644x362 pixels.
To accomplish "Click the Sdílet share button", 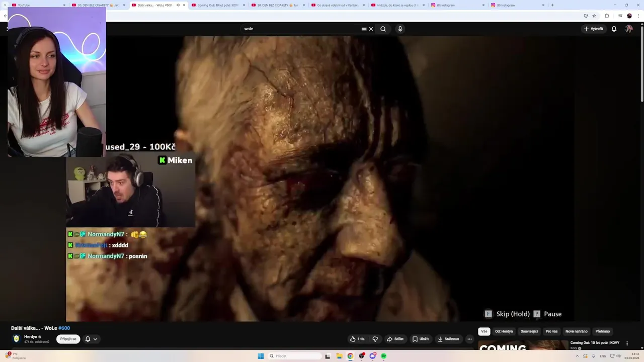I will click(395, 339).
